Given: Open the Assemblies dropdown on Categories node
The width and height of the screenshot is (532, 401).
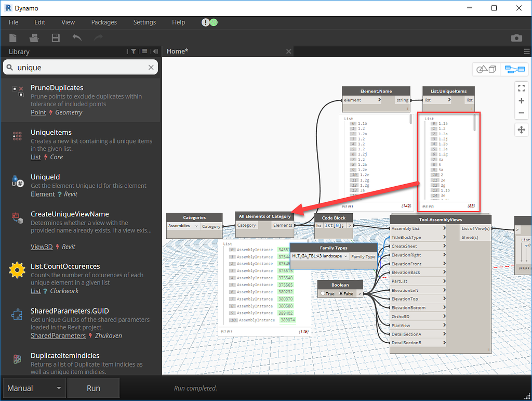Looking at the screenshot, I should 183,226.
